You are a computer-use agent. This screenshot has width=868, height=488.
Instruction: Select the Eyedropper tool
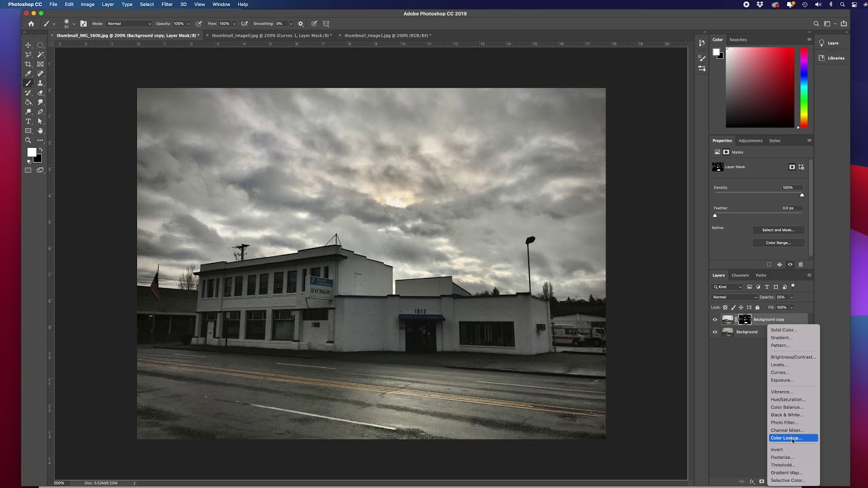(x=28, y=73)
